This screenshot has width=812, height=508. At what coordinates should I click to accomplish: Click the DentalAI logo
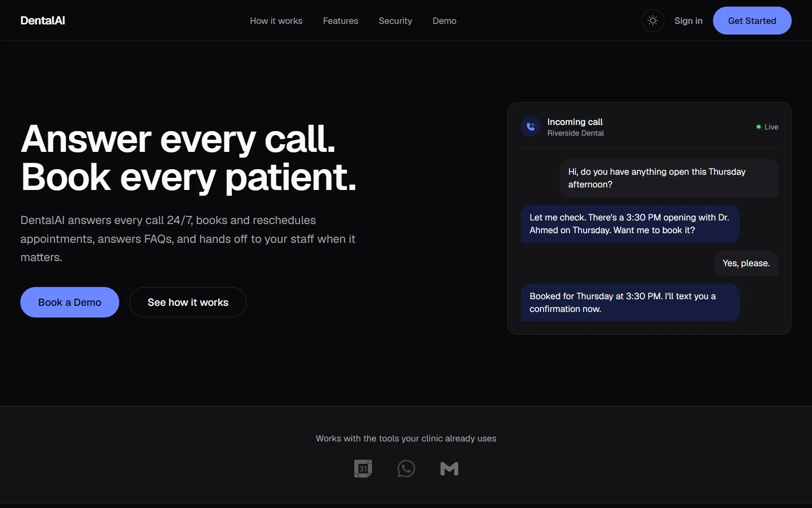[x=43, y=21]
